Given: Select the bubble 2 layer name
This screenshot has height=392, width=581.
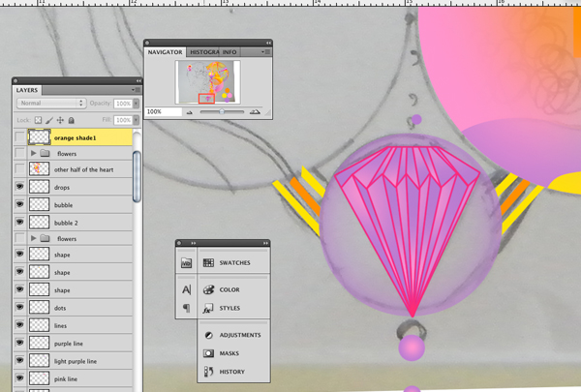Looking at the screenshot, I should point(66,223).
